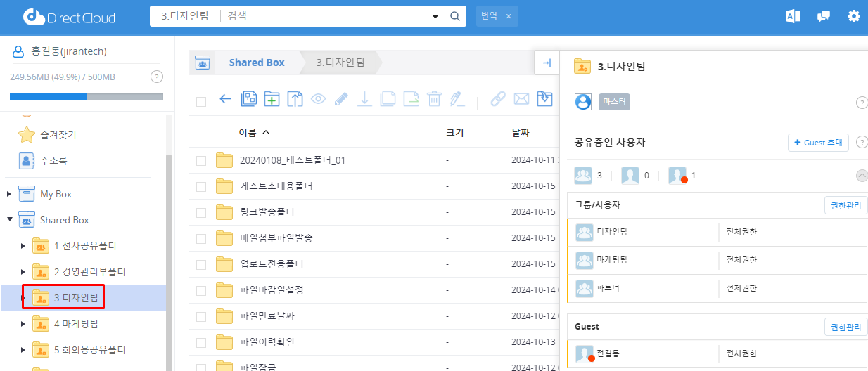This screenshot has width=868, height=371.
Task: Click the upload file toolbar icon
Action: [x=295, y=99]
